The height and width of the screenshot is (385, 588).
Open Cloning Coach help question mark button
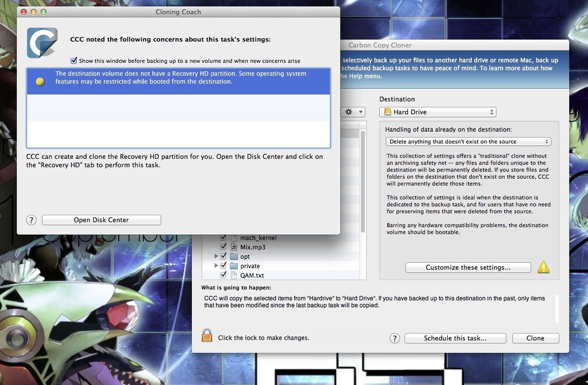tap(32, 220)
